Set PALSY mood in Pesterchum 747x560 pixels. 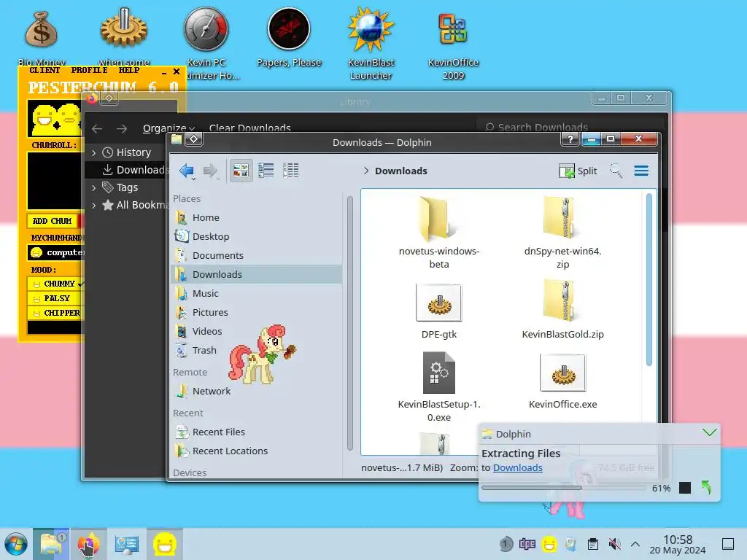[x=55, y=298]
